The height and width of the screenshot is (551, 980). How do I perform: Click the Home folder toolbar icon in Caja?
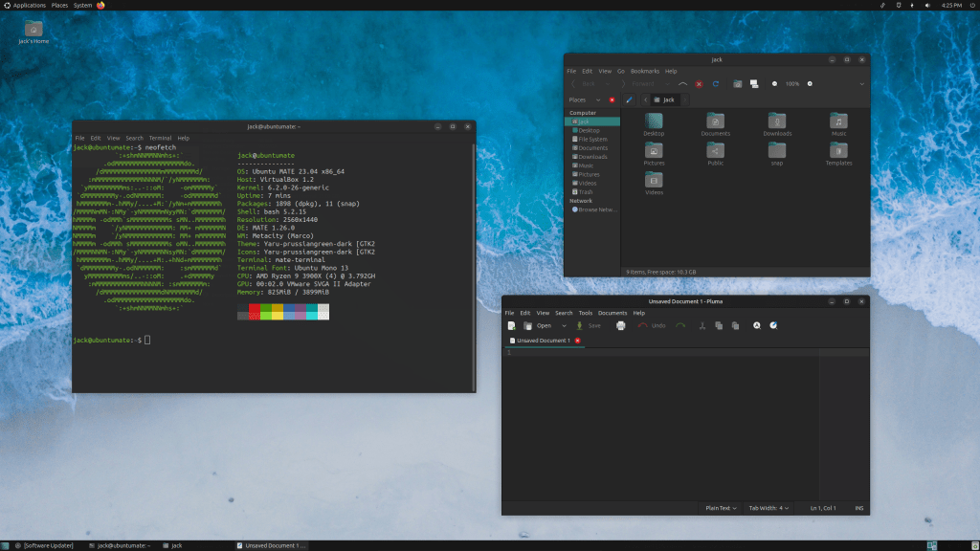(737, 84)
